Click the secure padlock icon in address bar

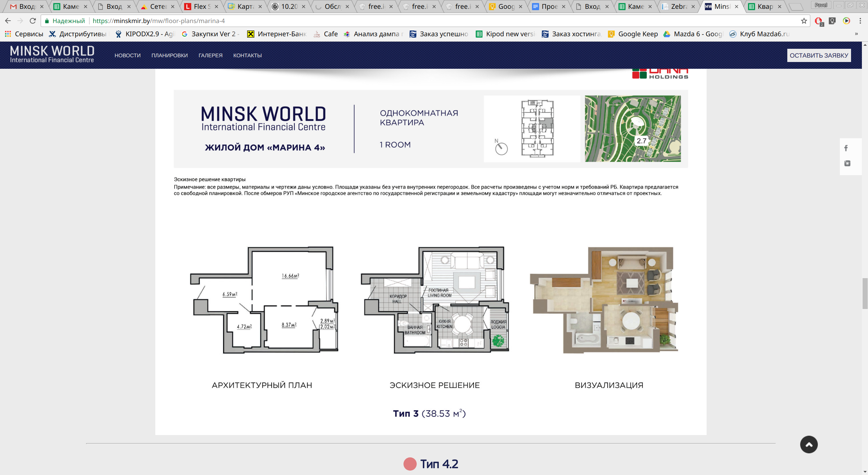(x=47, y=21)
